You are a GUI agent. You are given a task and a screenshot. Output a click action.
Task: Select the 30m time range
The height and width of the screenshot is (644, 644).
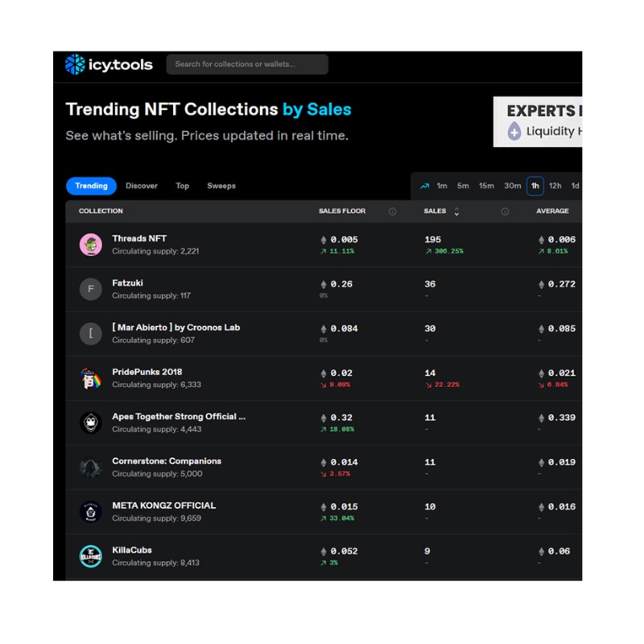pyautogui.click(x=512, y=186)
